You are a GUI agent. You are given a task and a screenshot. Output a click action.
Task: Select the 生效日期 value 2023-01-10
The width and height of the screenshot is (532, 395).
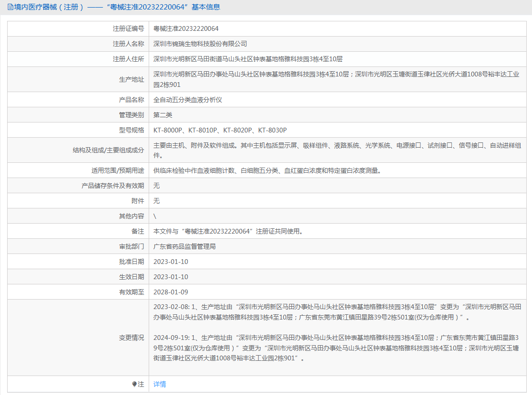point(171,277)
